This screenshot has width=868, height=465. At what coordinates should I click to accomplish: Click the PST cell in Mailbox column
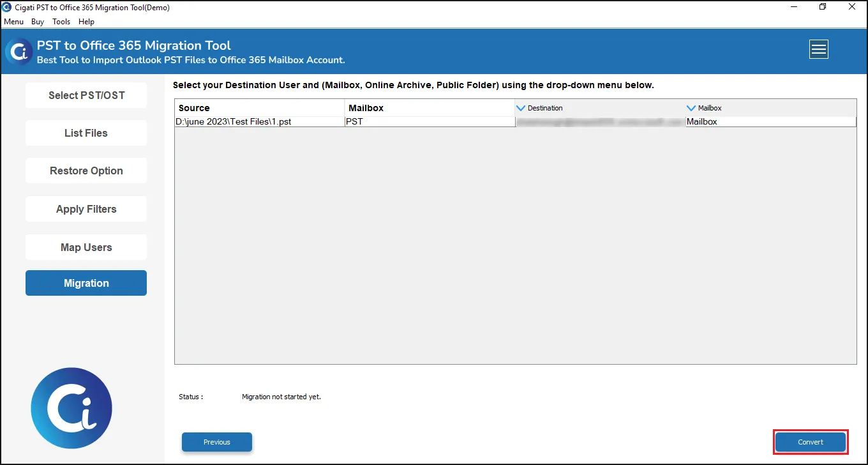[430, 121]
